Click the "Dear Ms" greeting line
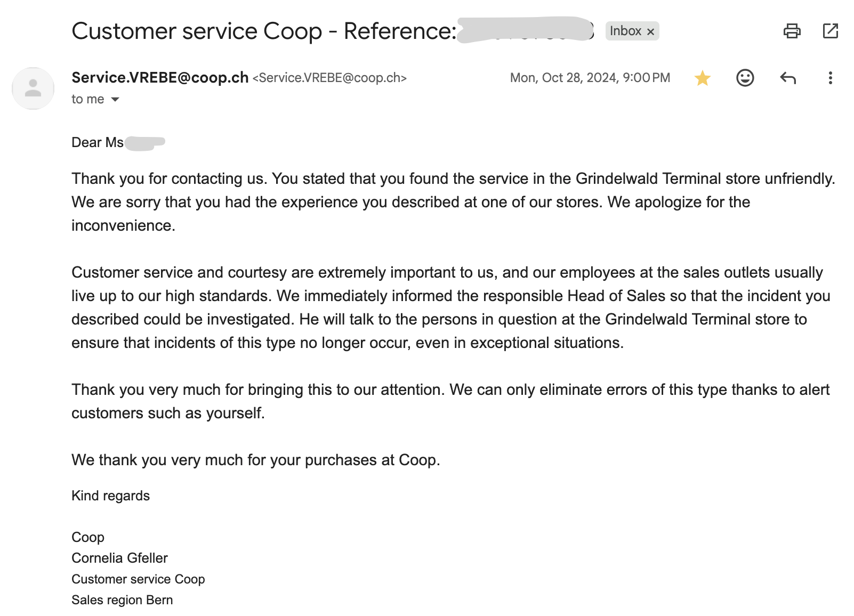The image size is (854, 616). (98, 143)
